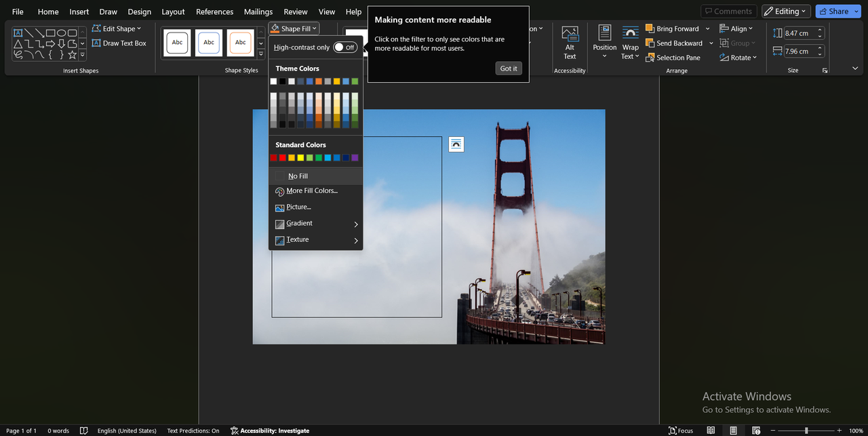Click Accessibility: Investigate in the status bar
Screen dimensions: 868x436
click(269, 431)
